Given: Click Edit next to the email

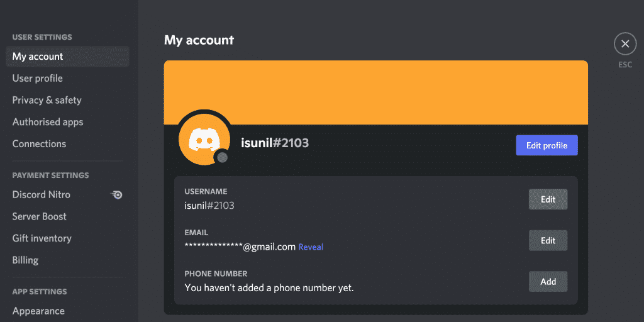Looking at the screenshot, I should [548, 240].
